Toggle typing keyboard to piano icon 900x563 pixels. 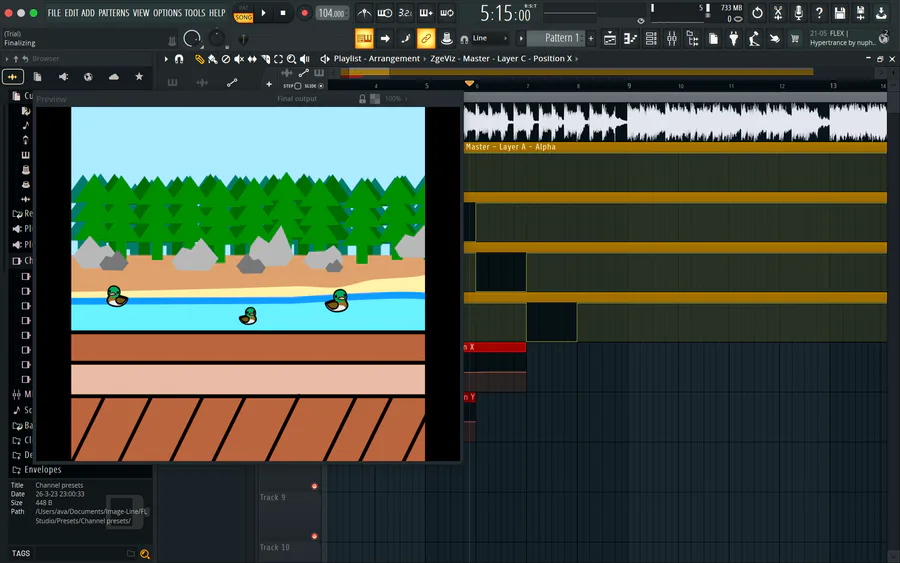(x=364, y=38)
